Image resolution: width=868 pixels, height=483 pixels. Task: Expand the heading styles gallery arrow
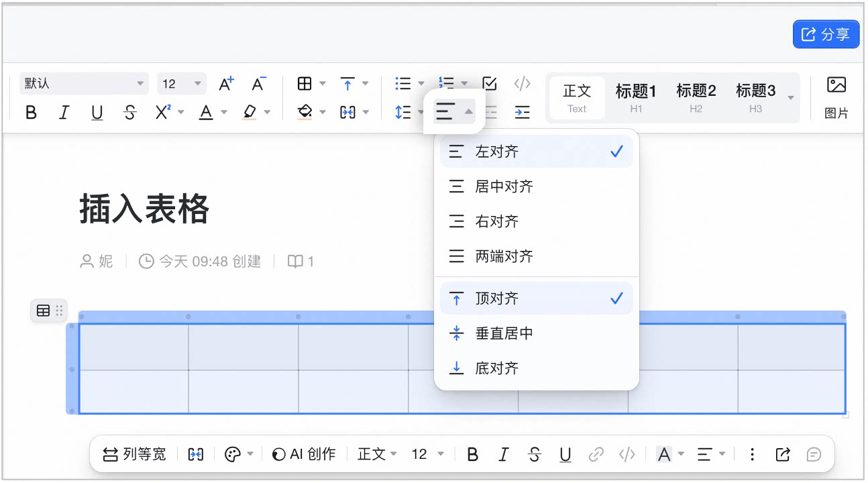tap(791, 98)
